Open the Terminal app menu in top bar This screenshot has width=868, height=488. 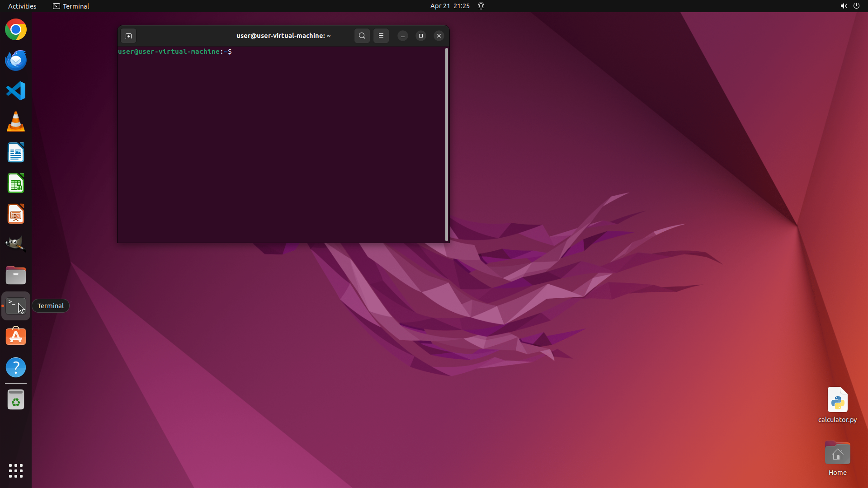pos(71,6)
